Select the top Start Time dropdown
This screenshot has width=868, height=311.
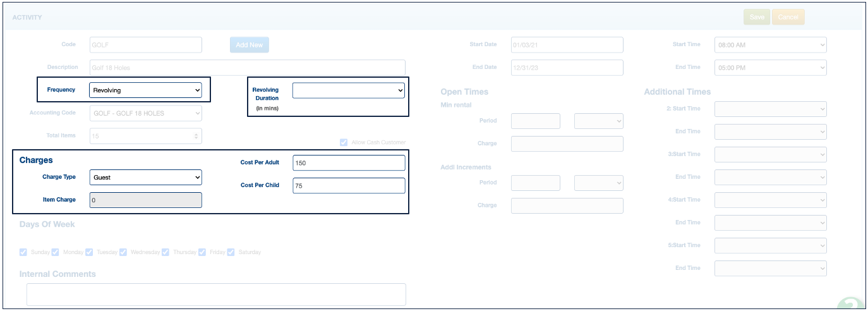770,45
